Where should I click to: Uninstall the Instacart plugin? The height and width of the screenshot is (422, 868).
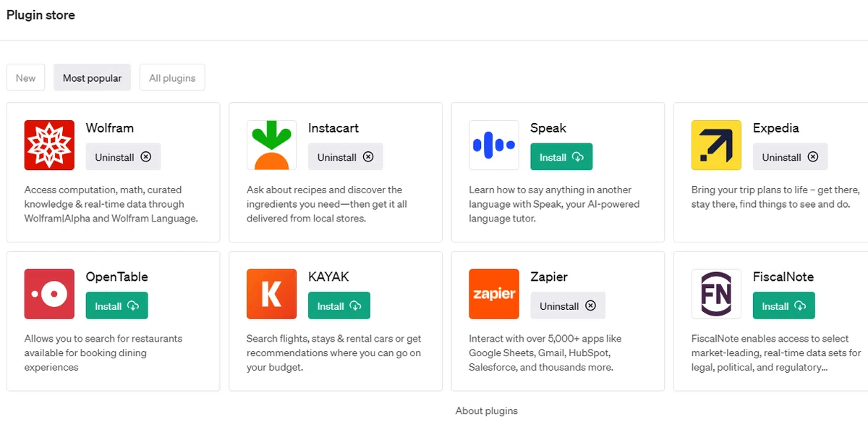345,157
